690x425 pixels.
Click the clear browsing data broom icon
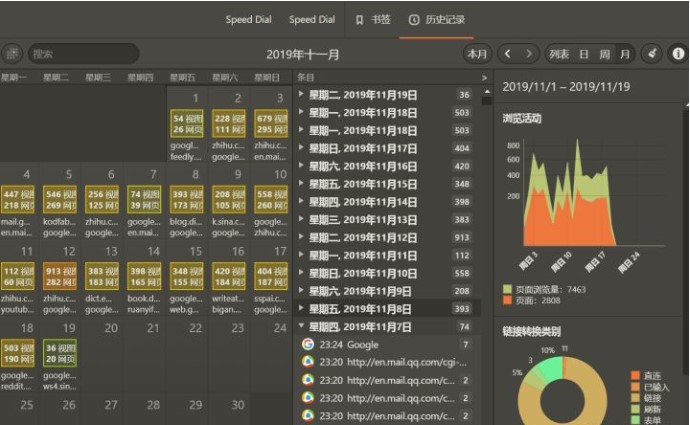point(651,53)
